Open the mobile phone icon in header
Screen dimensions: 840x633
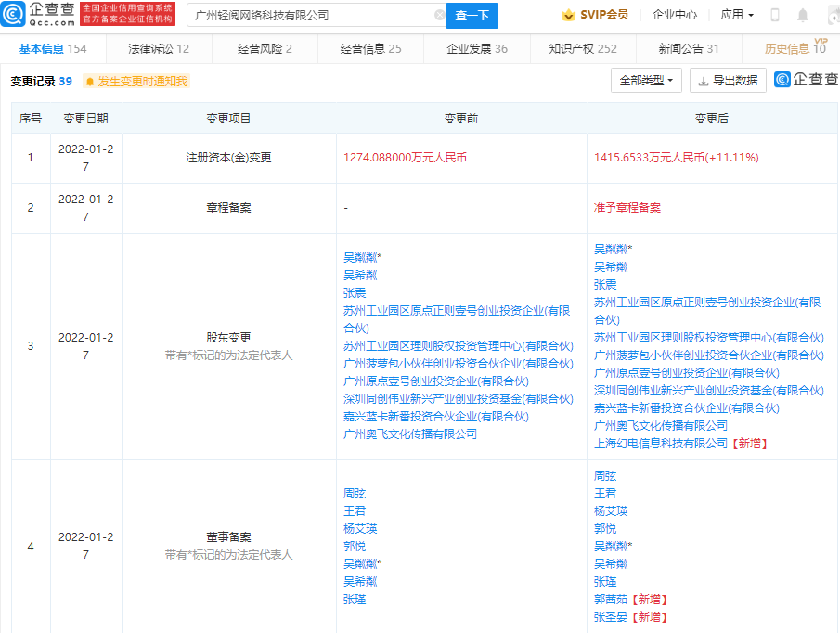(x=775, y=15)
